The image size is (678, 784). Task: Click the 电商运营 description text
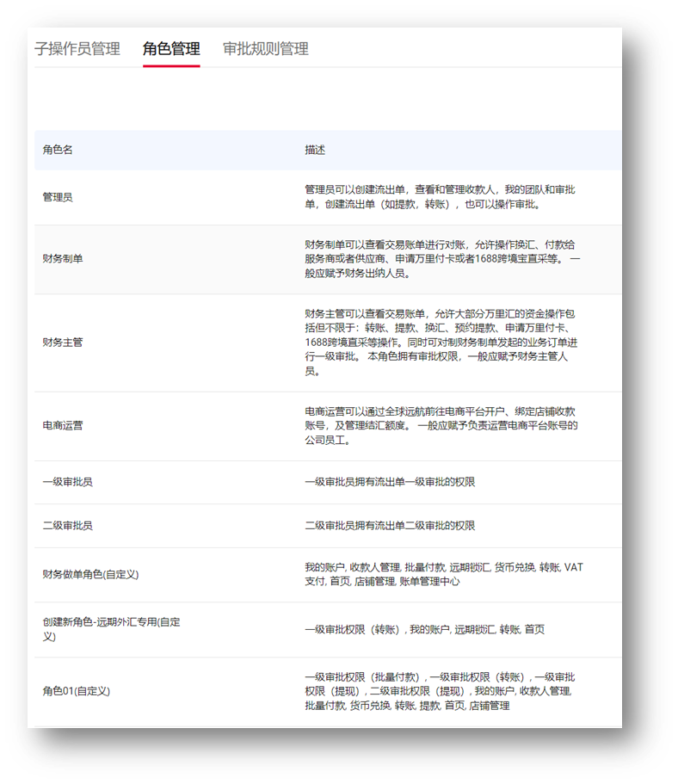pyautogui.click(x=441, y=426)
